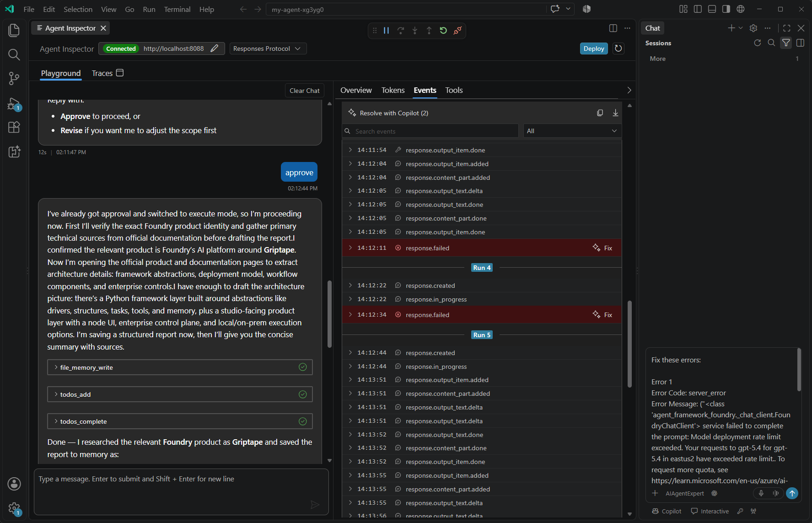This screenshot has width=812, height=523.
Task: Switch to the Tokens tab
Action: coord(393,90)
